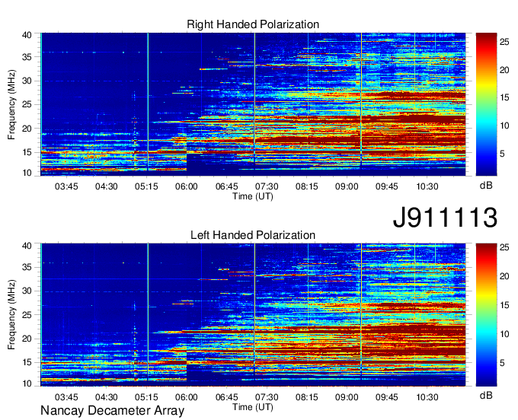Click the upper plot's color scale bar
This screenshot has height=420, width=518.
pos(487,104)
